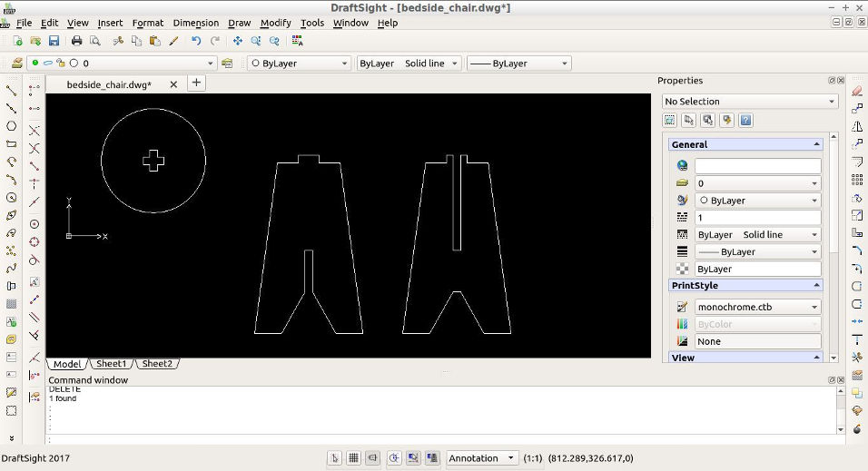Click the Cut scissors icon
This screenshot has width=868, height=471.
(x=118, y=41)
